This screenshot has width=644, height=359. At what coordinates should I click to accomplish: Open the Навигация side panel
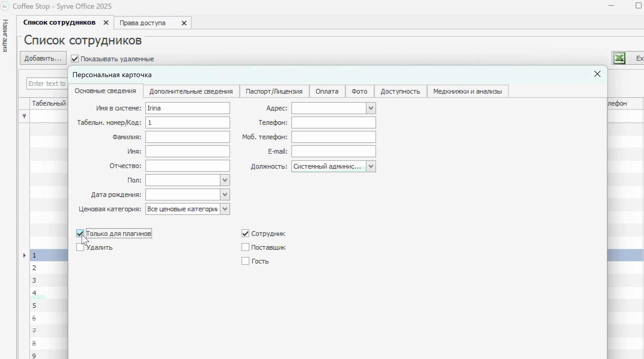click(x=5, y=35)
